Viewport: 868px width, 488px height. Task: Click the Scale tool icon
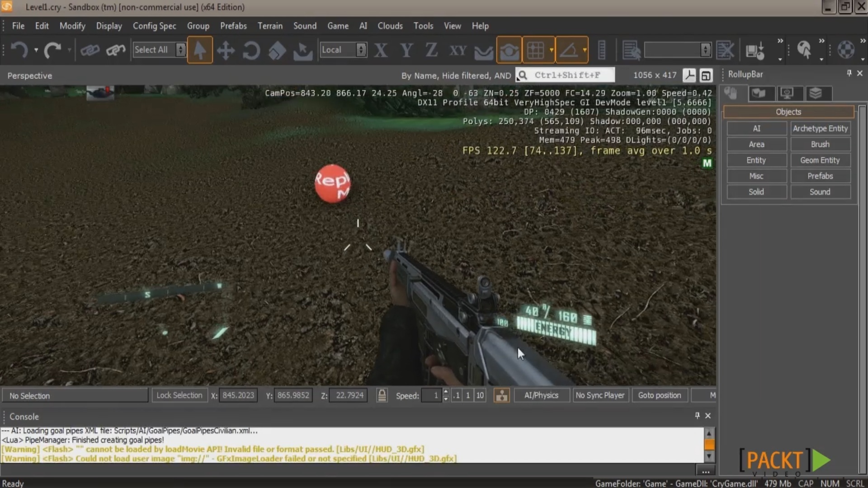point(275,50)
